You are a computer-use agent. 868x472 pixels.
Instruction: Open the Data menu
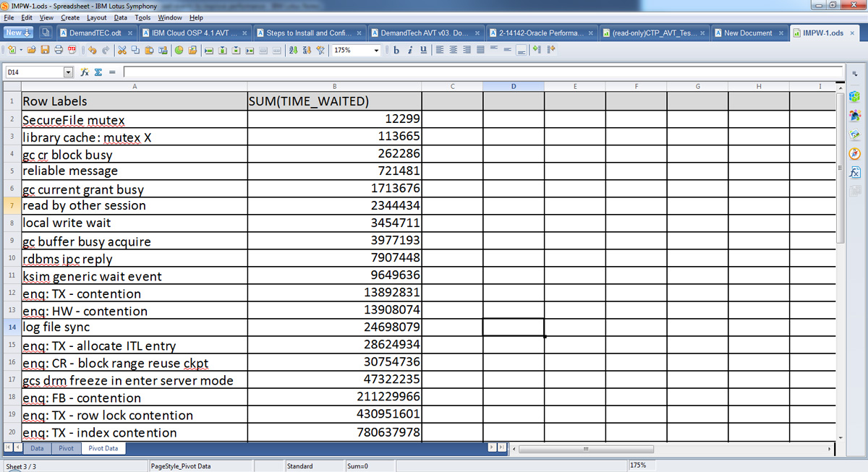pyautogui.click(x=121, y=17)
